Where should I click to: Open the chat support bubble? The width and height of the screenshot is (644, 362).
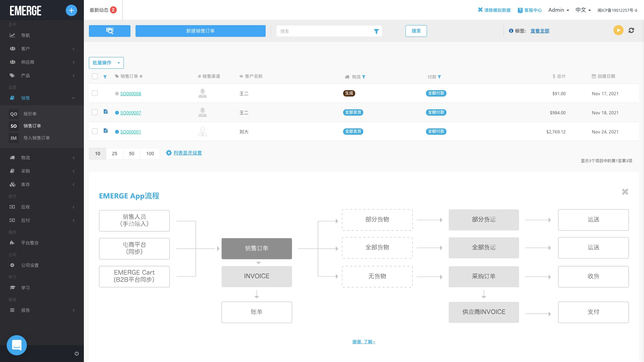(17, 345)
